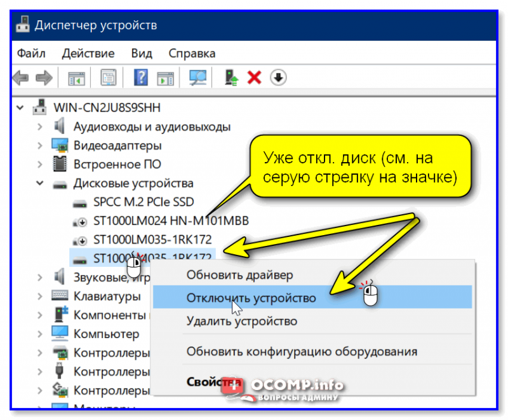Open the Справка menu
This screenshot has height=420, width=508.
tap(192, 53)
